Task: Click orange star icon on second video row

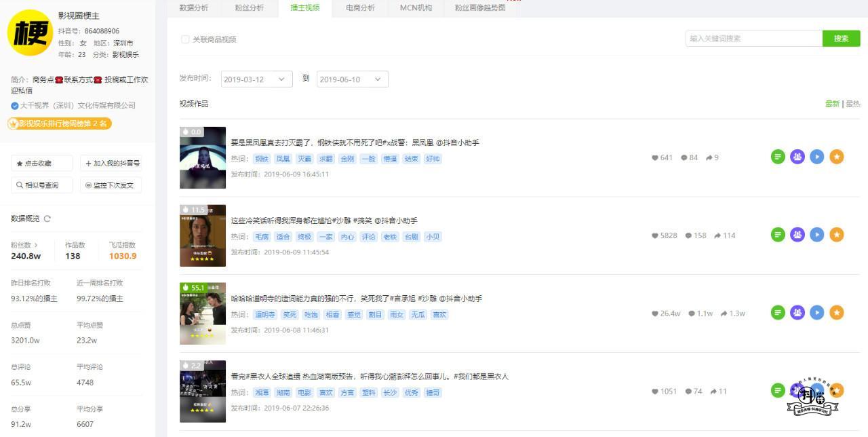Action: point(837,235)
